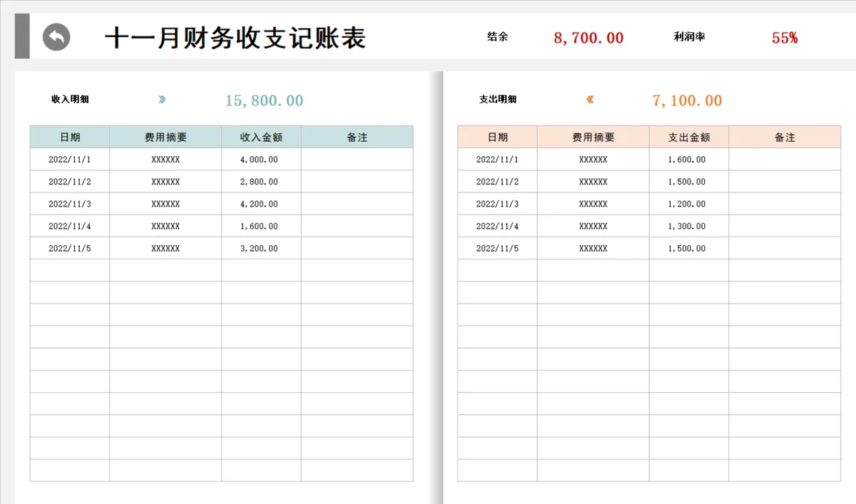This screenshot has height=504, width=856.
Task: Click the empty 备注 cell of income row 2022/11/5
Action: (357, 248)
